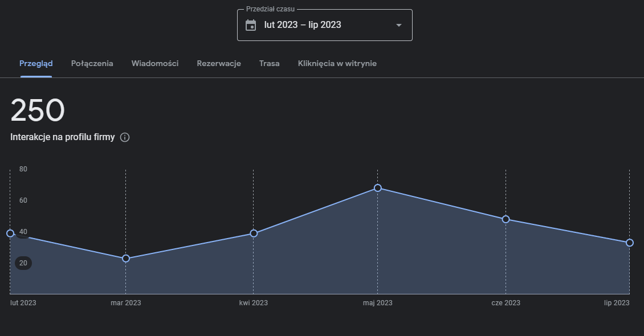Go to the Rezerwacje tab

[219, 64]
